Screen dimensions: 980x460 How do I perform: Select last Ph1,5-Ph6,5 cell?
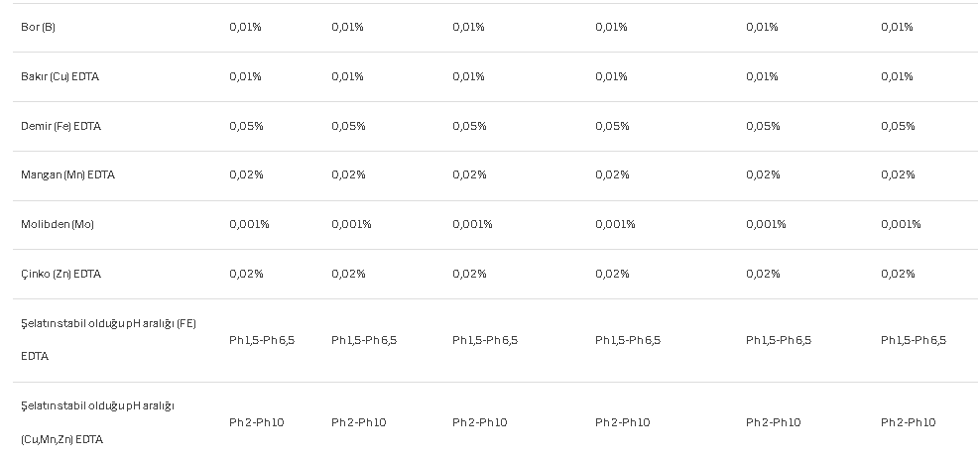pos(914,341)
